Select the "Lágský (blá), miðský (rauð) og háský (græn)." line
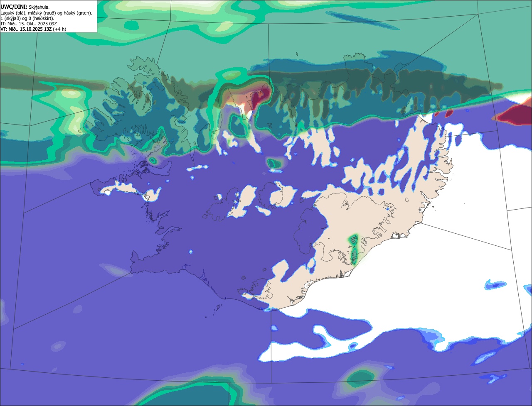 point(46,13)
